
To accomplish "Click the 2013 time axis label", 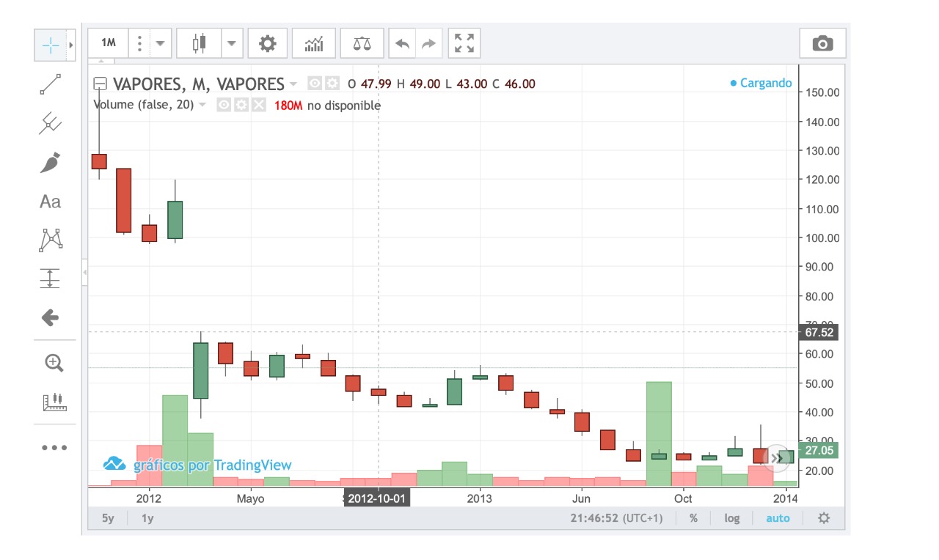I will pos(480,498).
